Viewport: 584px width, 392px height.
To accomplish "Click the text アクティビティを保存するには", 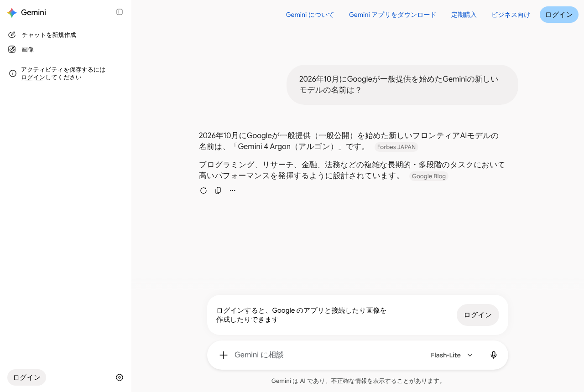I will click(63, 70).
